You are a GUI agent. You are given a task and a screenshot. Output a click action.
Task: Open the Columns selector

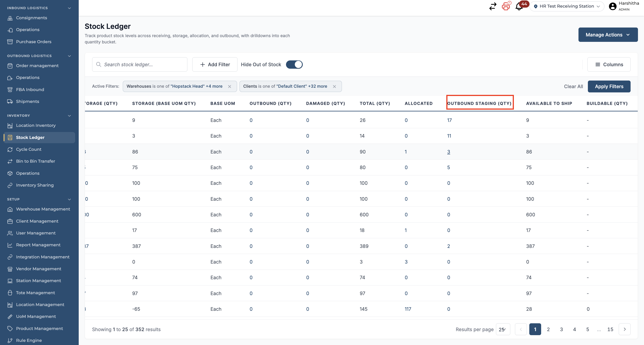pyautogui.click(x=609, y=64)
